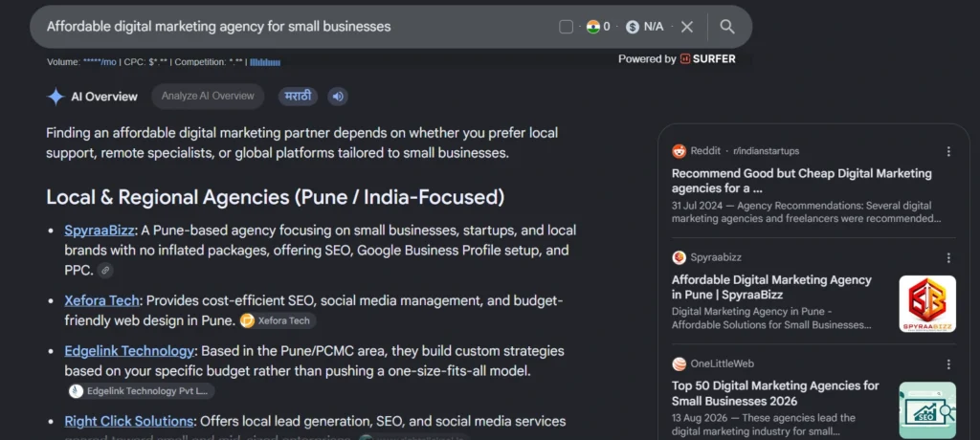
Task: Open Reddit result options menu
Action: click(948, 151)
